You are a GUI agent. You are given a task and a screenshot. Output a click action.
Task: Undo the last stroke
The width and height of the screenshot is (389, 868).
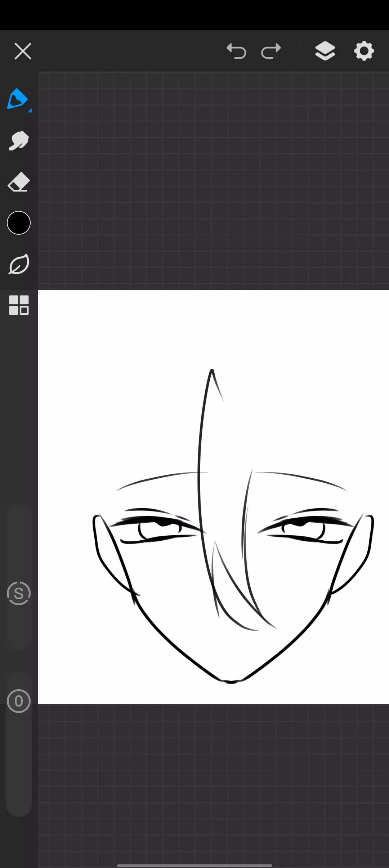coord(236,51)
